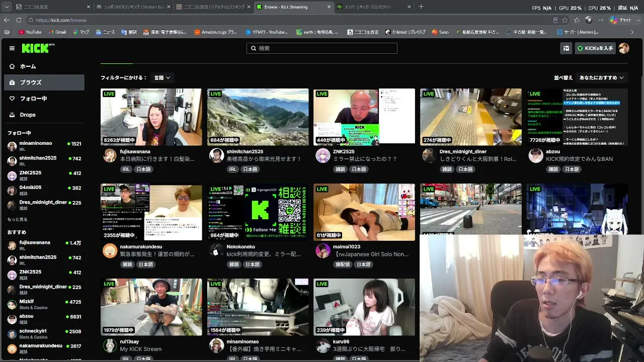Viewport: 644px width, 362px height.
Task: Open the Suno bookmark
Action: pos(440,32)
